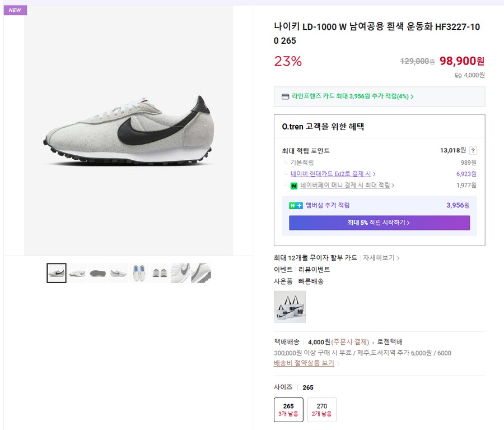Select size option 265
This screenshot has width=504, height=430.
pos(288,409)
